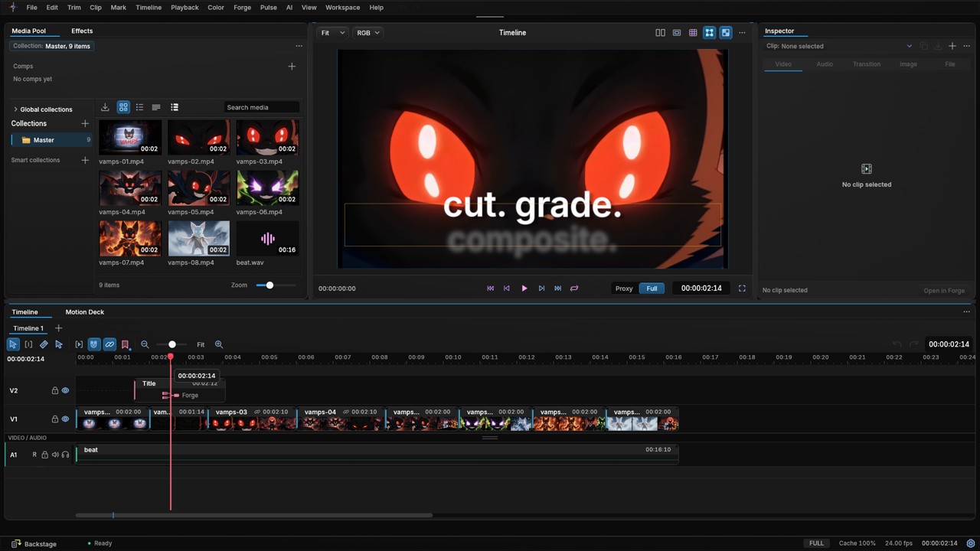Toggle magnetic snapping in the timeline

pyautogui.click(x=93, y=344)
